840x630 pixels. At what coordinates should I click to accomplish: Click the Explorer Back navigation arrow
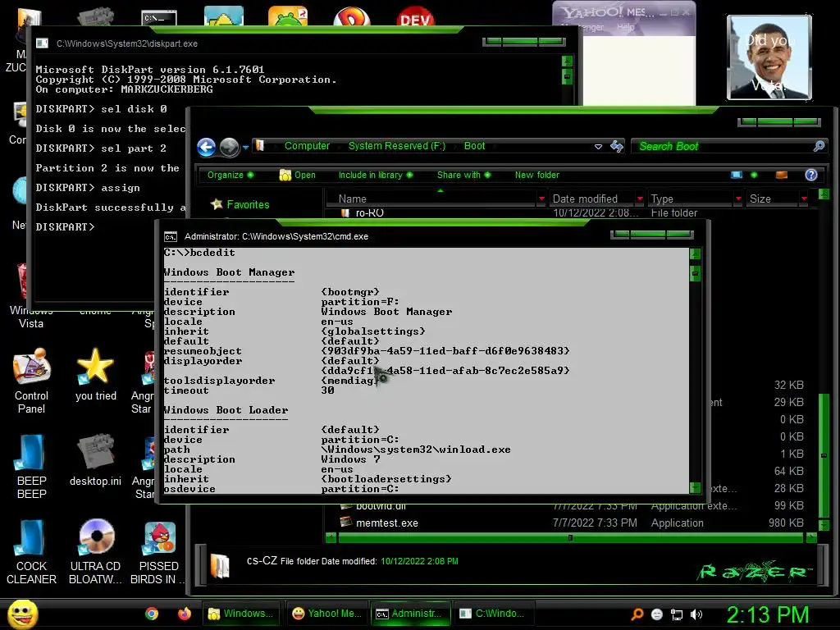click(206, 147)
